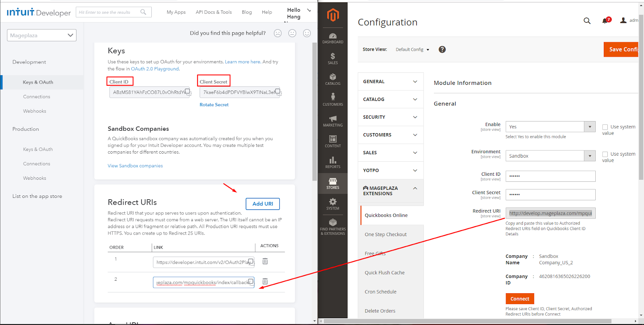Click the store view help question icon
Image resolution: width=644 pixels, height=325 pixels.
(442, 49)
